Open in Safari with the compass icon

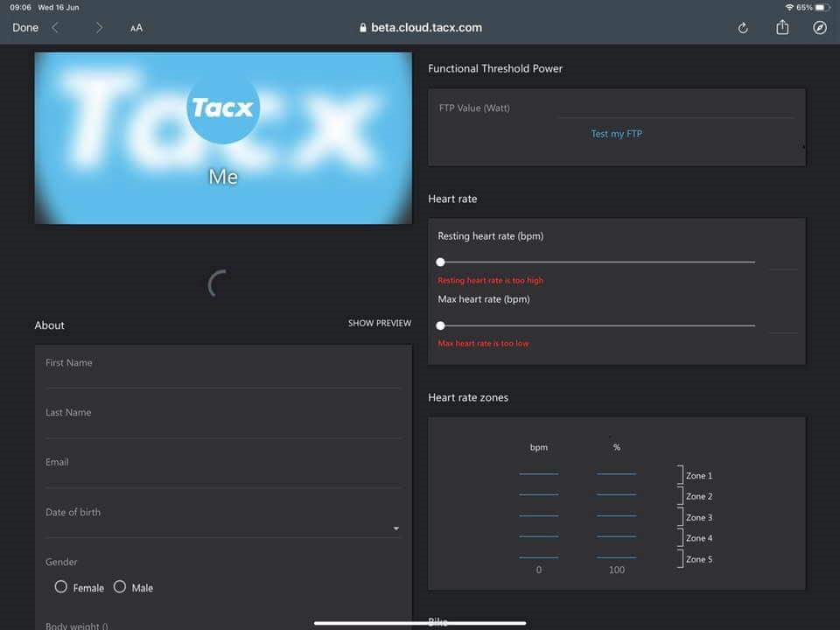(820, 28)
